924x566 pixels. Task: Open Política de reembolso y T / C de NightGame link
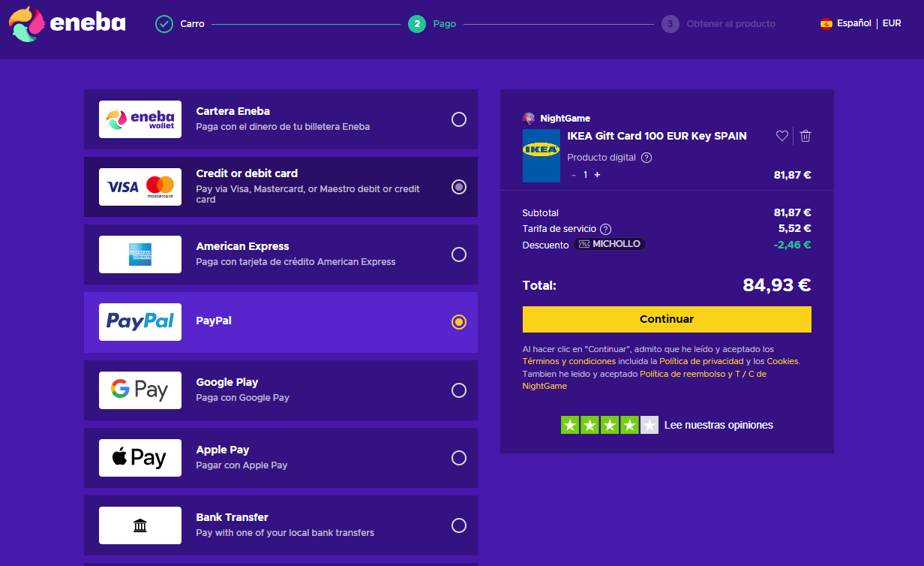pos(644,380)
